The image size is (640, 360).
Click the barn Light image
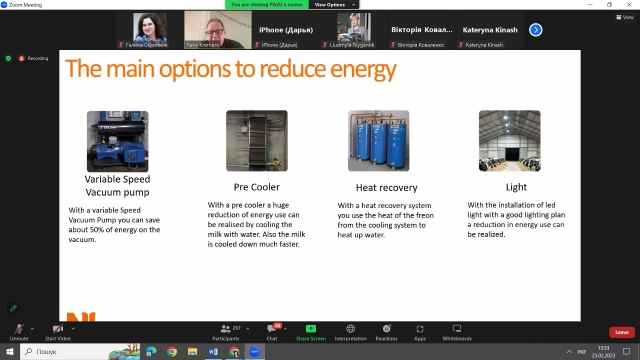(x=509, y=141)
